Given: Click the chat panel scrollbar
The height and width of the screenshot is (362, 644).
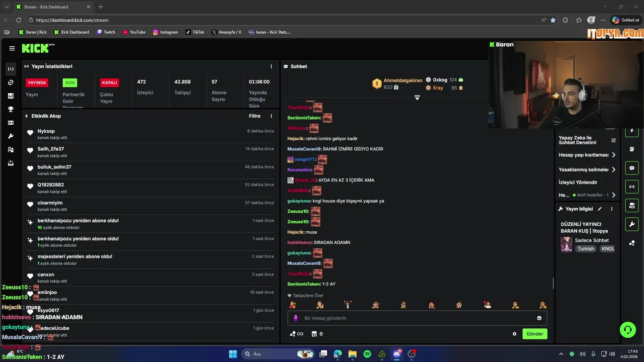Looking at the screenshot, I should (x=553, y=284).
